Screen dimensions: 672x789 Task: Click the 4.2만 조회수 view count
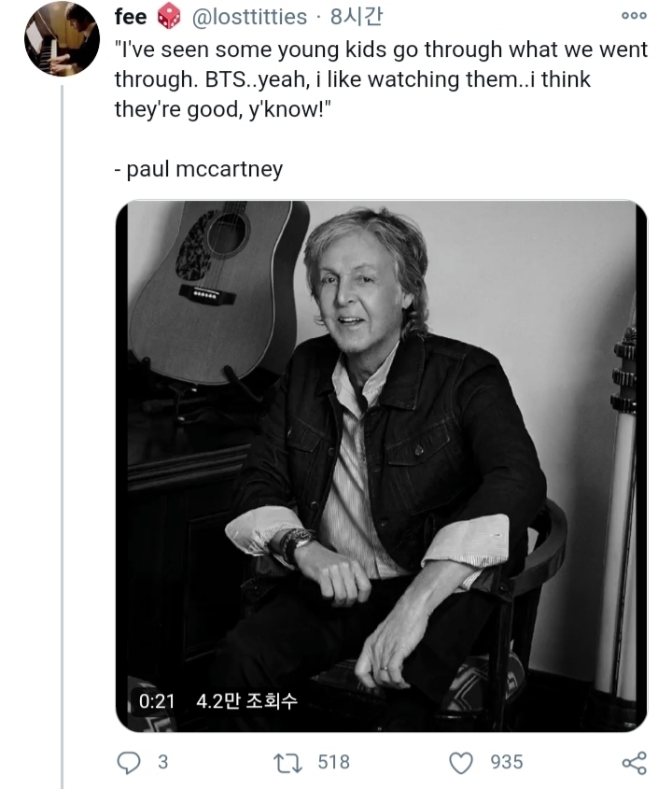coord(246,700)
